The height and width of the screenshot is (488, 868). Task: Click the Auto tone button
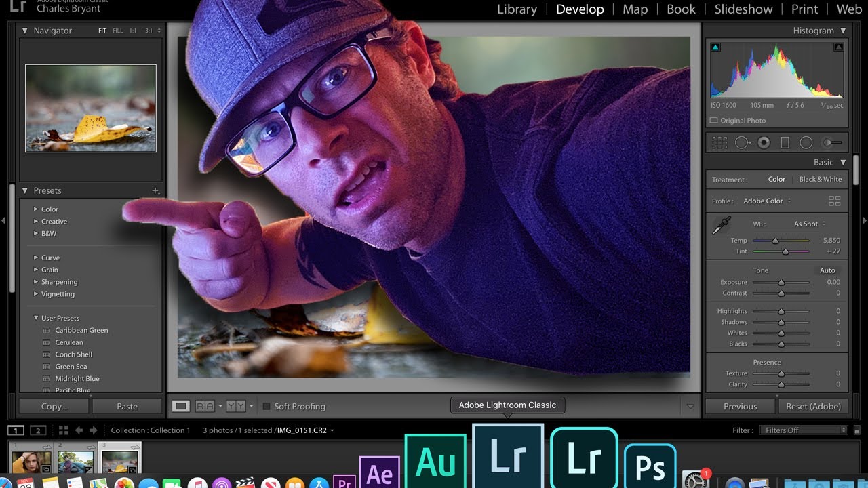click(827, 270)
